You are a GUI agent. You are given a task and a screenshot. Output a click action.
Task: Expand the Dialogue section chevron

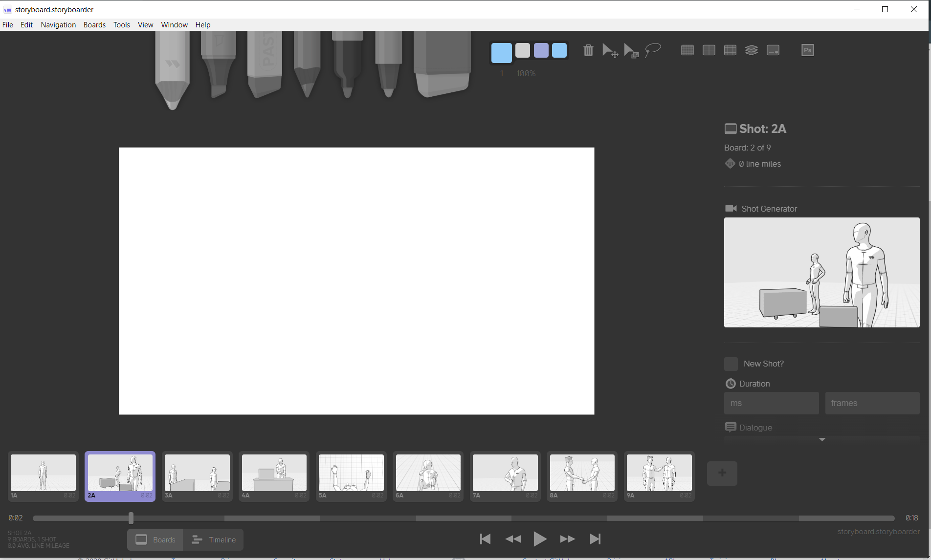pyautogui.click(x=821, y=439)
